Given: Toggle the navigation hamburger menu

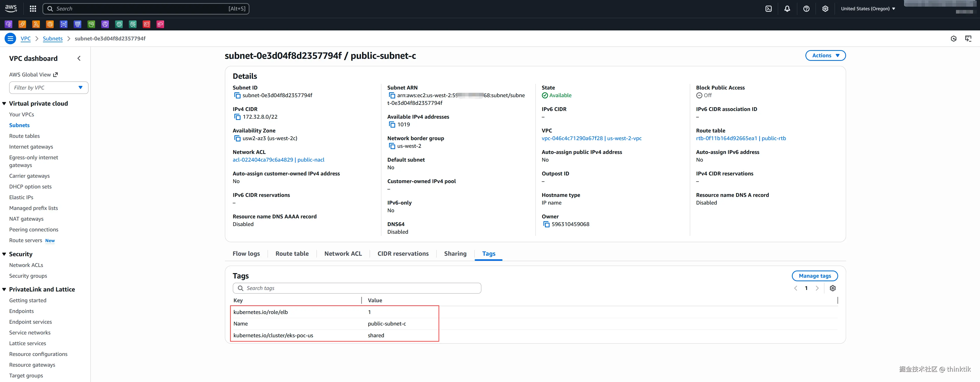Looking at the screenshot, I should click(x=10, y=38).
